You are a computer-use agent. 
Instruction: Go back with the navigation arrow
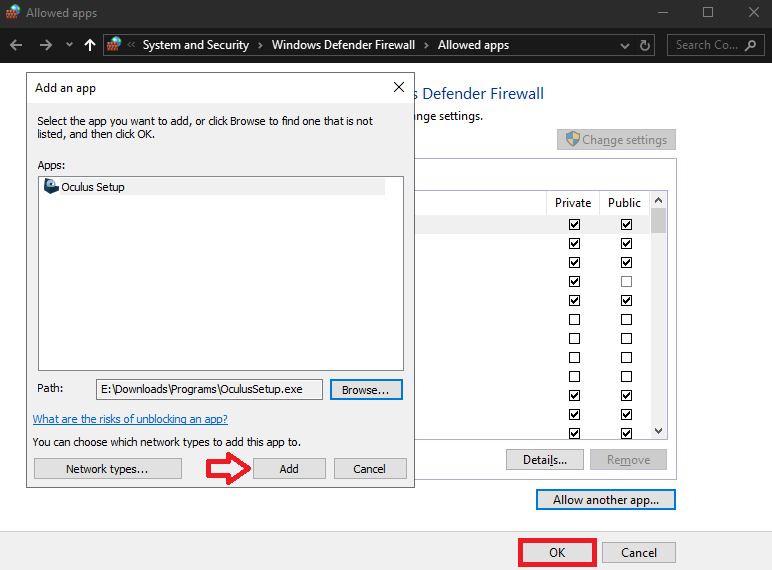point(16,45)
